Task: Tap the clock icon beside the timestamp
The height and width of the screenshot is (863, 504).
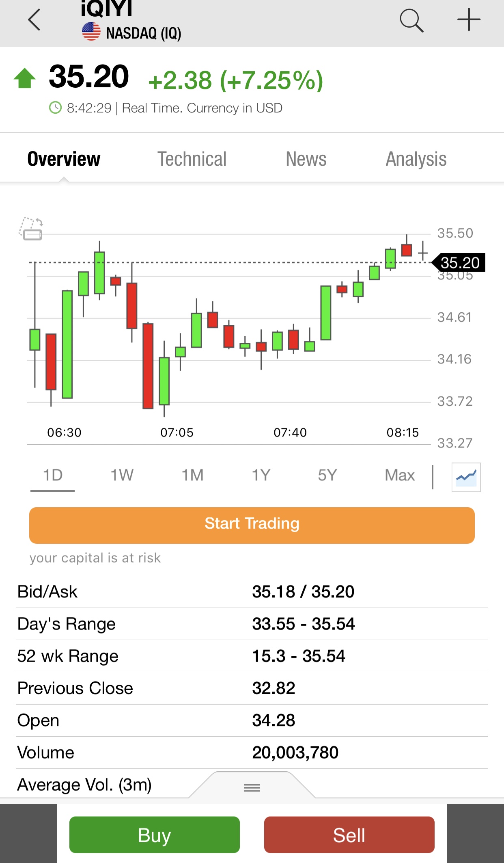Action: (55, 108)
